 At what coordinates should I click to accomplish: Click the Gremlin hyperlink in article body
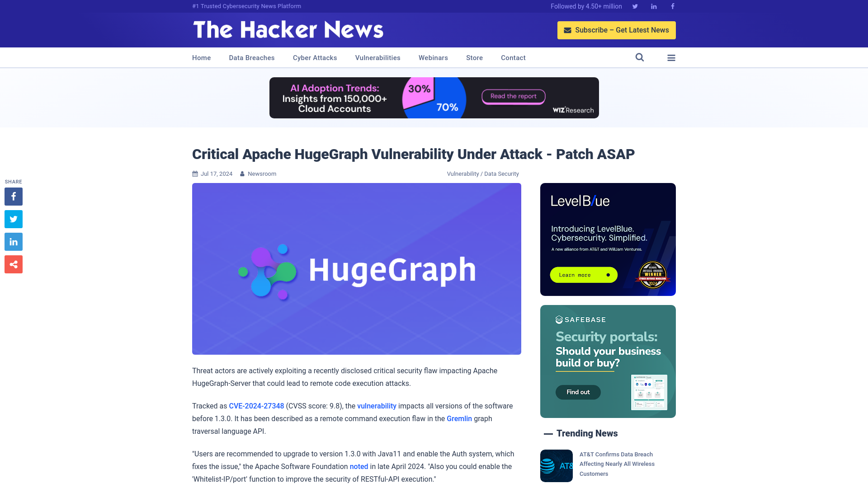(459, 418)
